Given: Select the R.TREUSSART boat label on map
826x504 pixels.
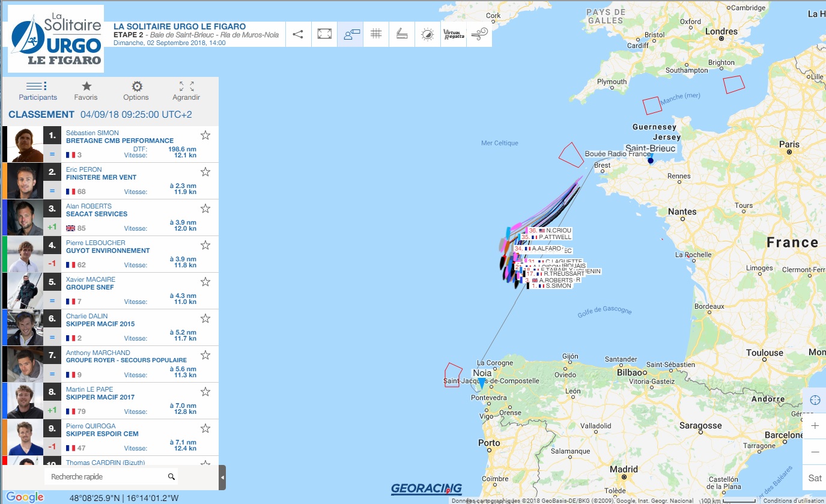Looking at the screenshot, I should tap(556, 273).
